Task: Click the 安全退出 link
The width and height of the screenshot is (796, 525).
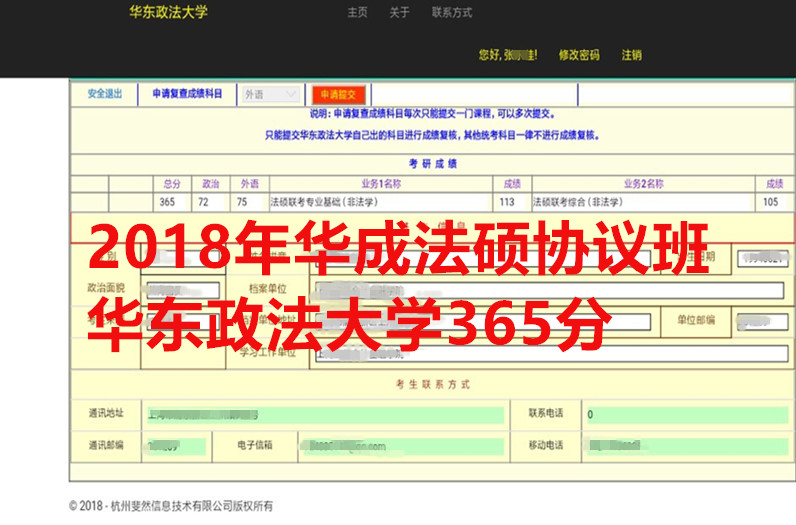Action: pos(105,93)
